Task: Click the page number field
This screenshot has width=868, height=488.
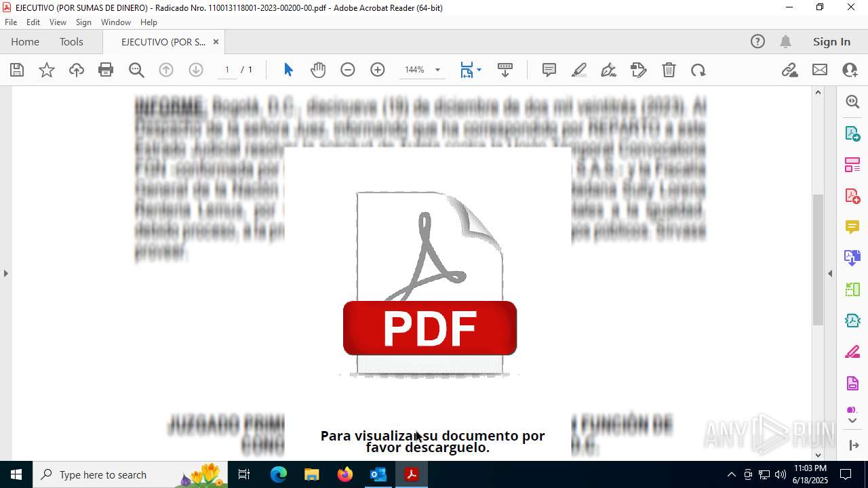Action: [226, 70]
